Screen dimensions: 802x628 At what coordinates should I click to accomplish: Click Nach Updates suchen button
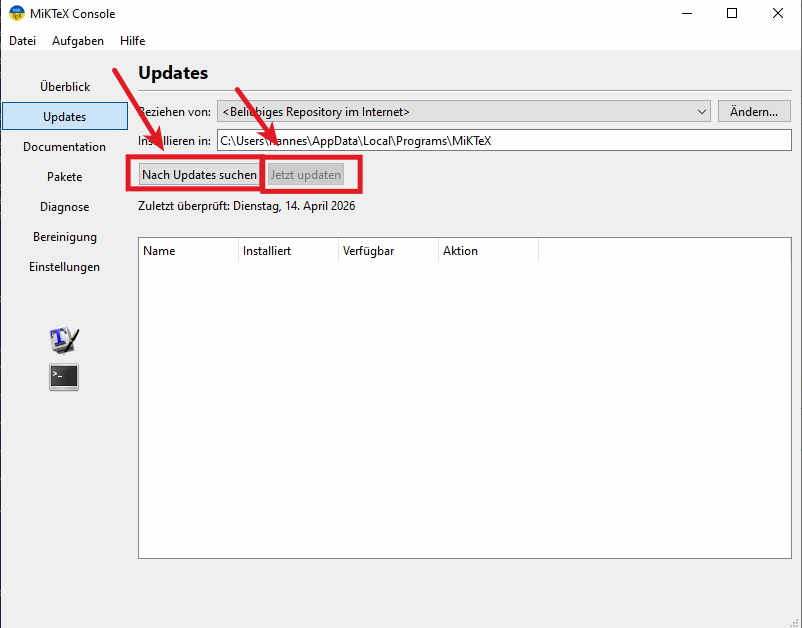point(199,175)
